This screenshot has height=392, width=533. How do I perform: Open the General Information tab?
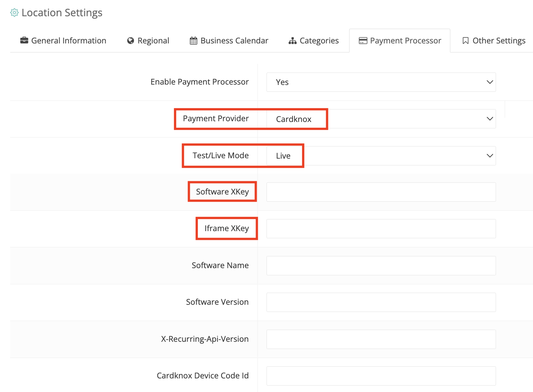63,41
